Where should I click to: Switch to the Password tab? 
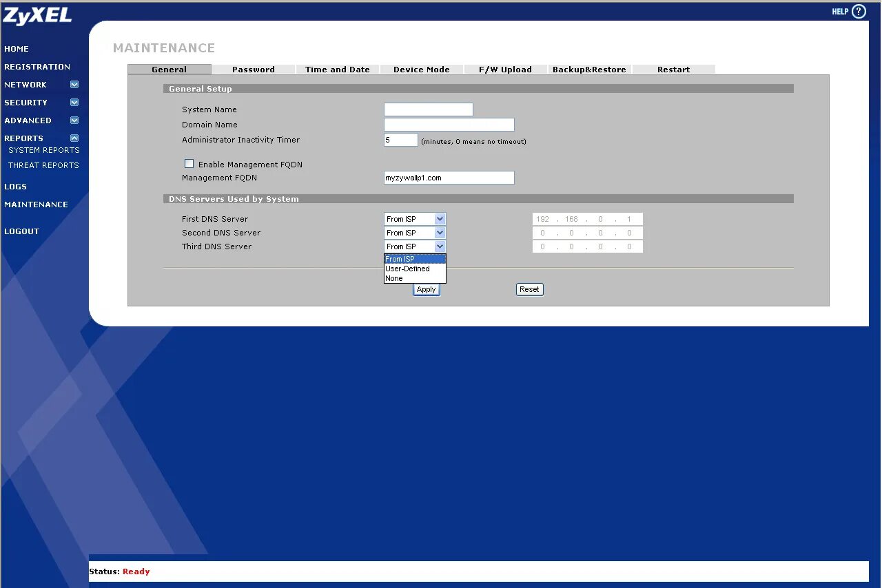(x=254, y=70)
